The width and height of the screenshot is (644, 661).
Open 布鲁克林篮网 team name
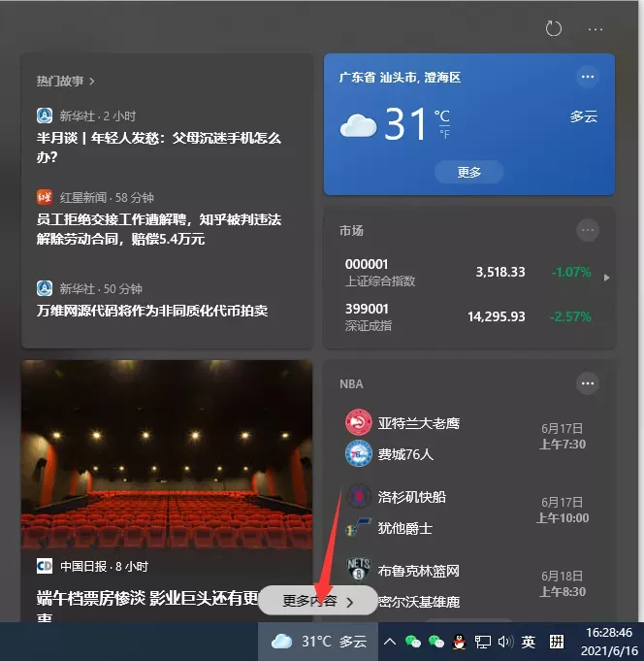tap(419, 571)
